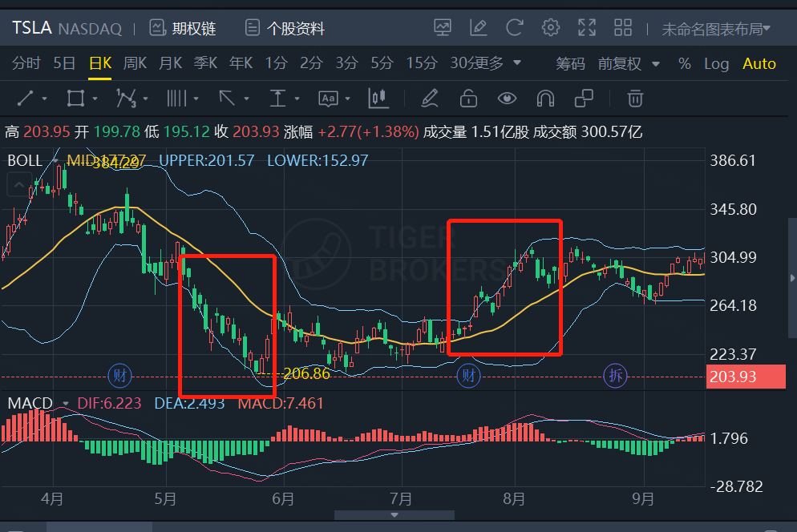Enter fullscreen with the expand icon

[587, 27]
